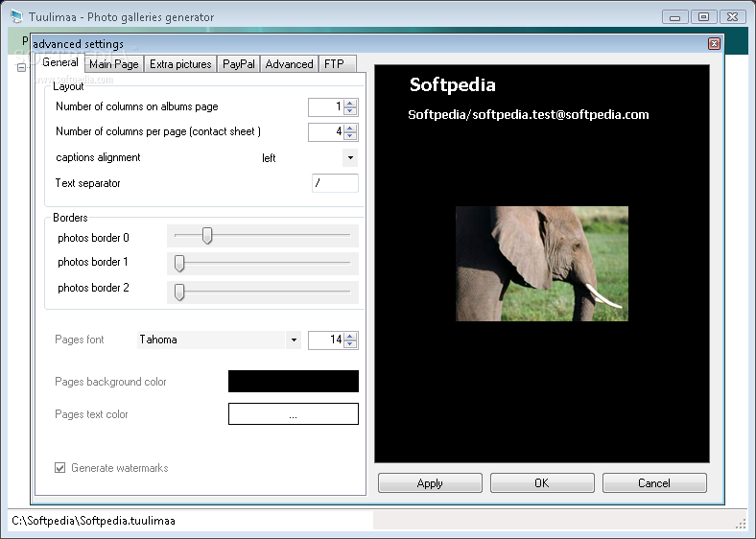Click the Tahoma font name box
This screenshot has height=539, width=756.
211,340
